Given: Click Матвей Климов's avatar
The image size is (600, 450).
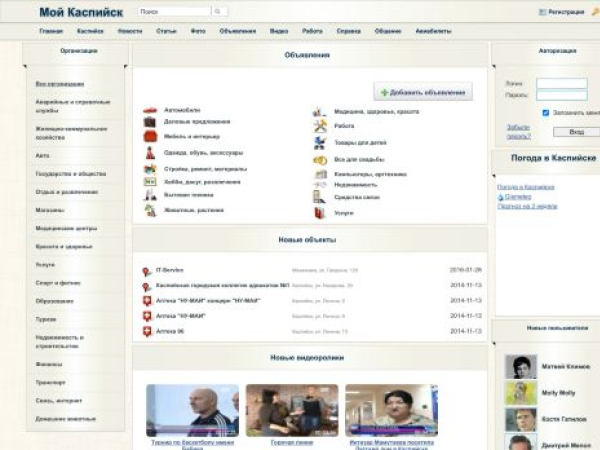Looking at the screenshot, I should (521, 367).
